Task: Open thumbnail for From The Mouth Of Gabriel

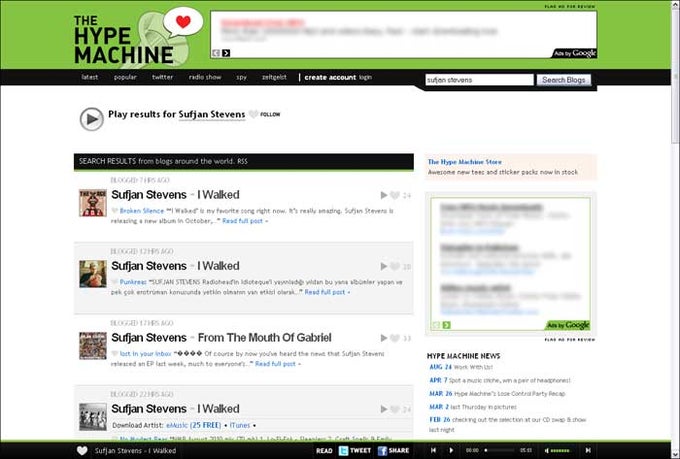Action: tap(93, 345)
